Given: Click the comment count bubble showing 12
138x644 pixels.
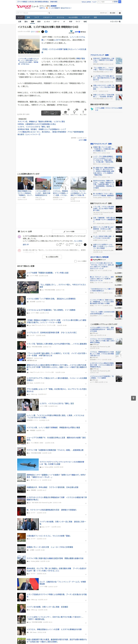Looking at the screenshot, I should tap(33, 32).
